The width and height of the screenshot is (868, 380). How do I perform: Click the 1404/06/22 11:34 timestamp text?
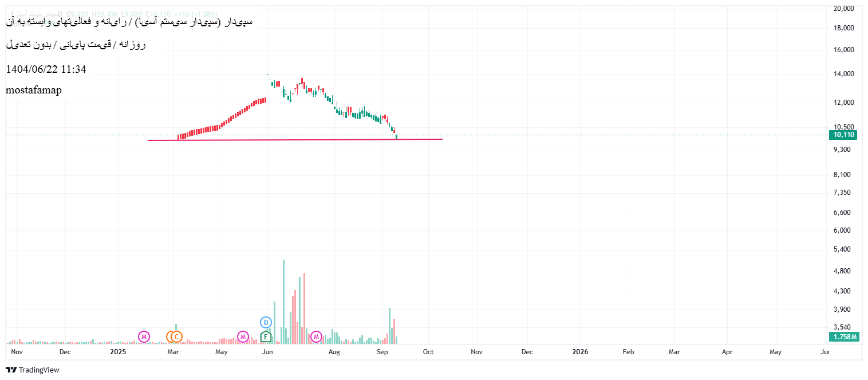click(x=46, y=69)
